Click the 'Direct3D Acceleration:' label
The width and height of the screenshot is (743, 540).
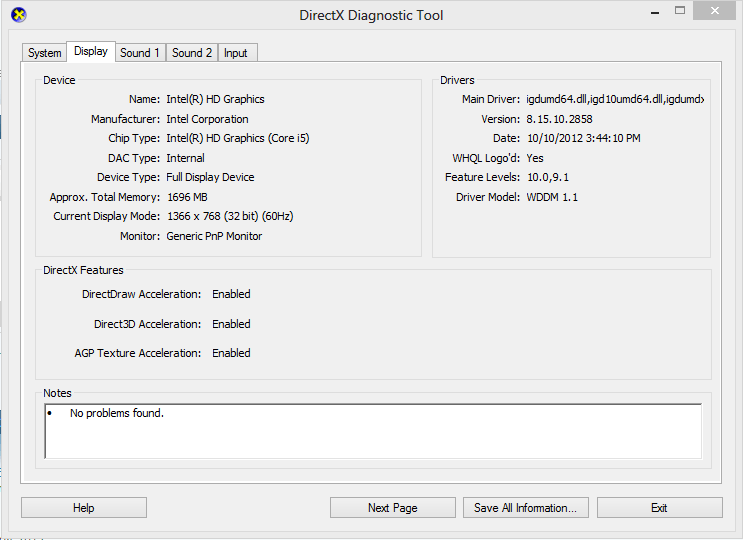147,324
